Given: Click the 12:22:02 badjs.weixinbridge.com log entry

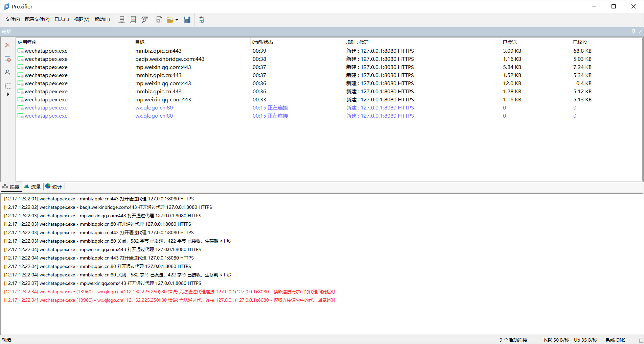Looking at the screenshot, I should click(108, 207).
